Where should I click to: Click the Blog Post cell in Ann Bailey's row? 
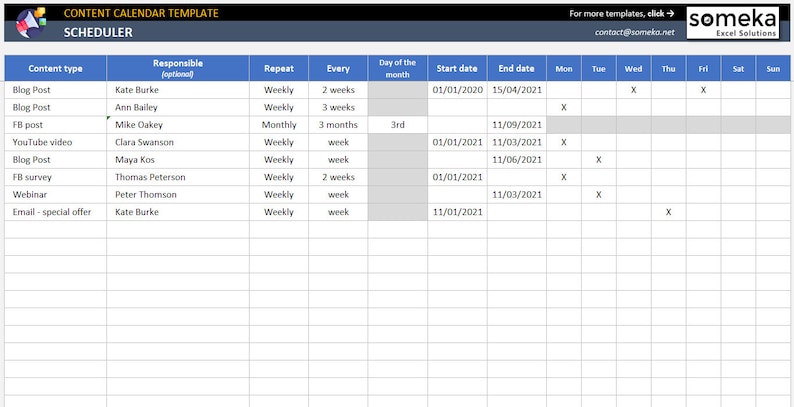coord(56,107)
